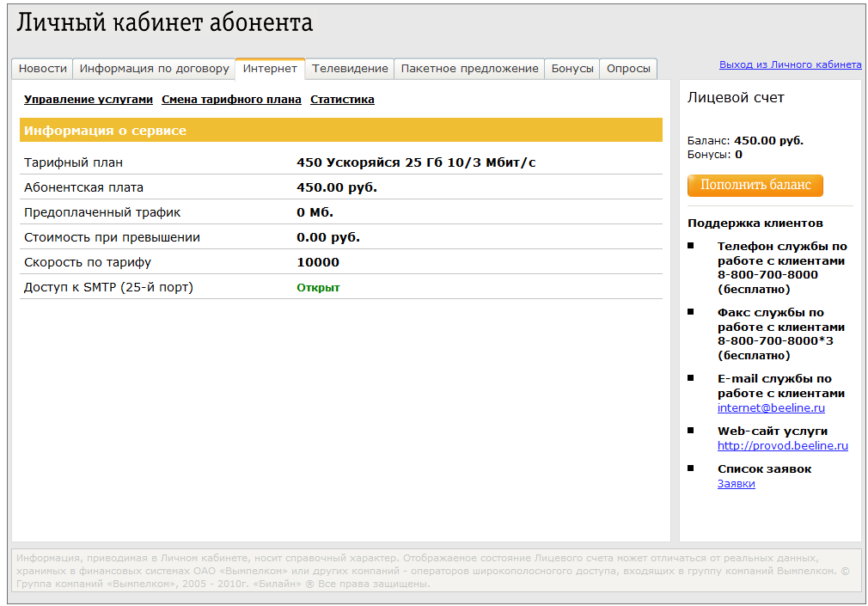The width and height of the screenshot is (868, 606).
Task: Click the Информация о сервисе header bar
Action: pos(340,131)
